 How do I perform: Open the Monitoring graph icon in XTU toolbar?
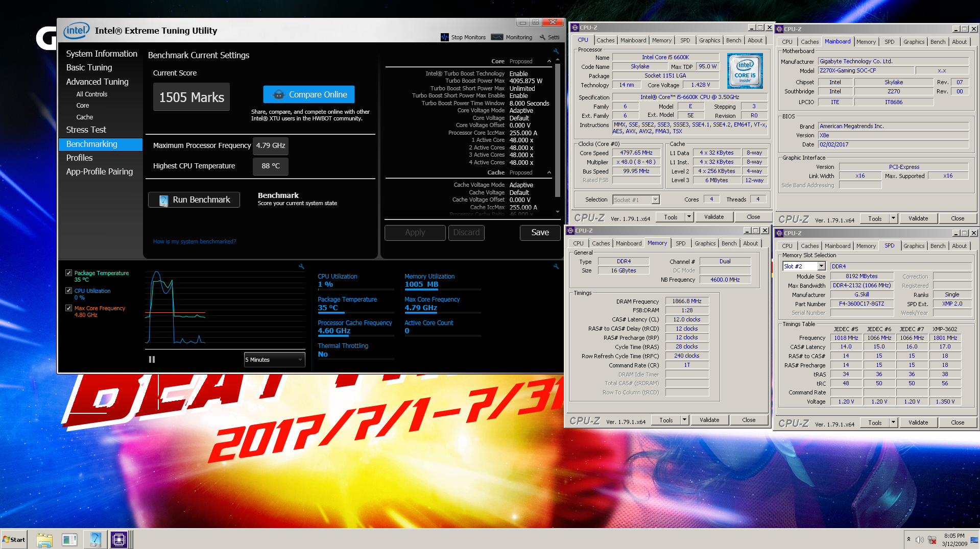point(497,37)
